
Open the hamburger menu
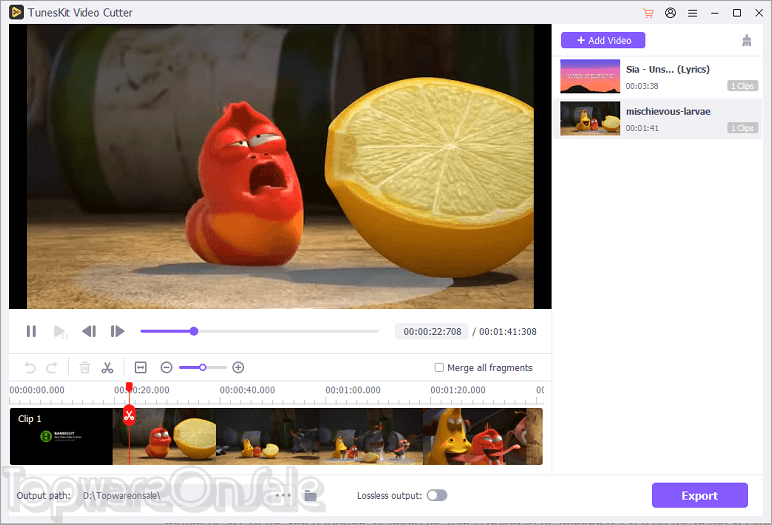[x=692, y=13]
